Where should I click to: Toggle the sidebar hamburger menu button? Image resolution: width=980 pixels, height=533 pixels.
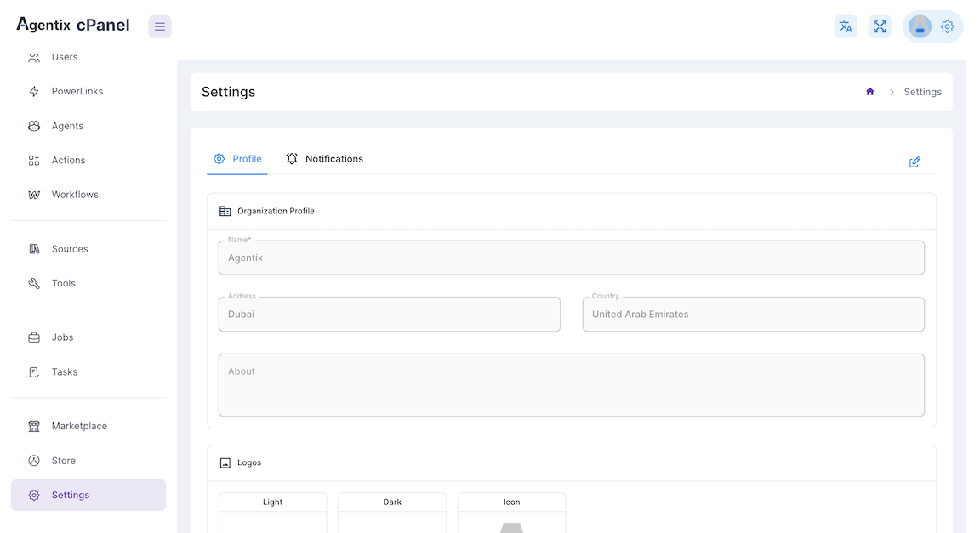click(x=159, y=26)
